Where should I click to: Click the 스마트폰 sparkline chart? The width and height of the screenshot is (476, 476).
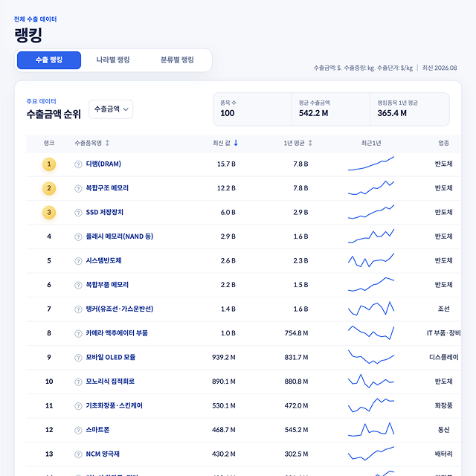tap(371, 430)
